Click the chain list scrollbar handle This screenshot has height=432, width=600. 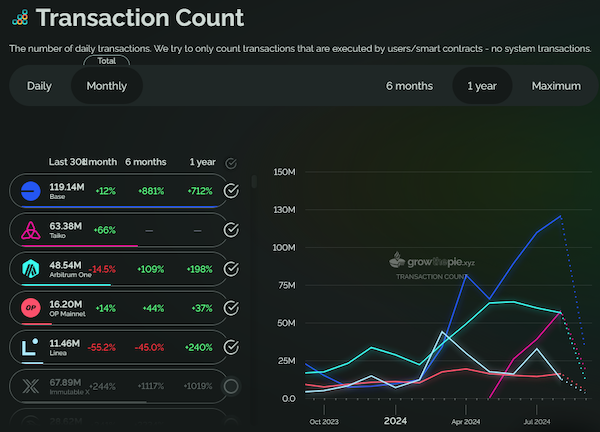coord(254,181)
